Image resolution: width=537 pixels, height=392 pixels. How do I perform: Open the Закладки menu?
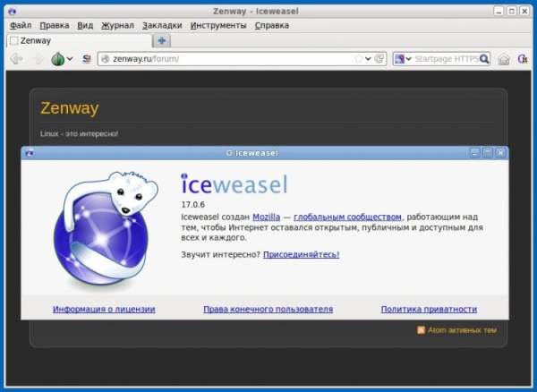[161, 25]
